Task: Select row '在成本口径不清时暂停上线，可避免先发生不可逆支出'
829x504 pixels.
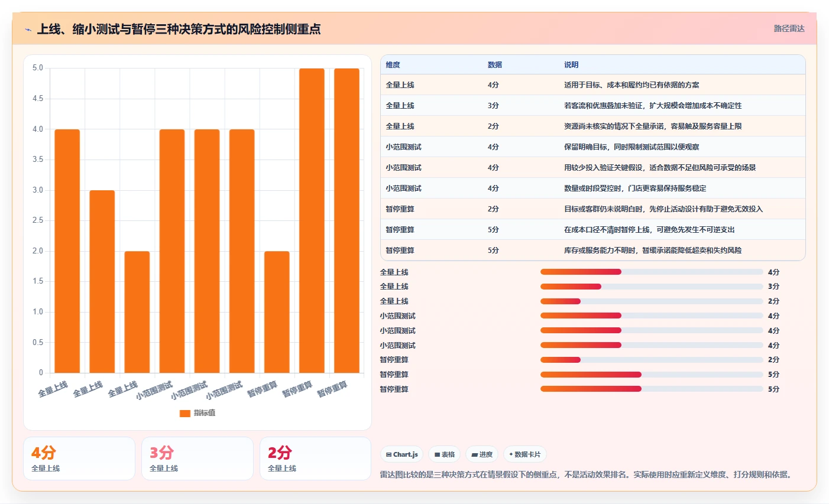Action: click(x=593, y=229)
